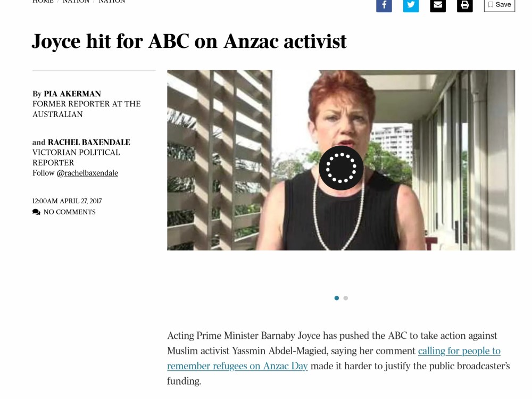
Task: Click the video thumbnail image
Action: 341,160
